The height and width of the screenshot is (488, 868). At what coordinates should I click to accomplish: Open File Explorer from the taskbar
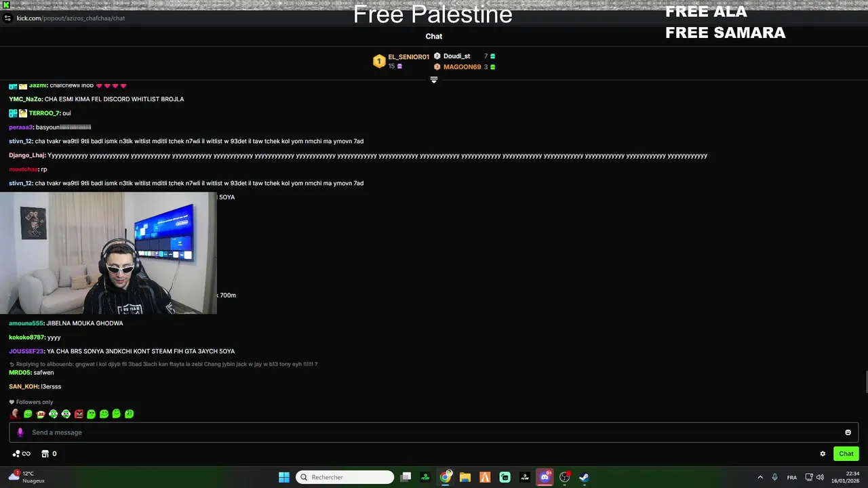coord(465,477)
